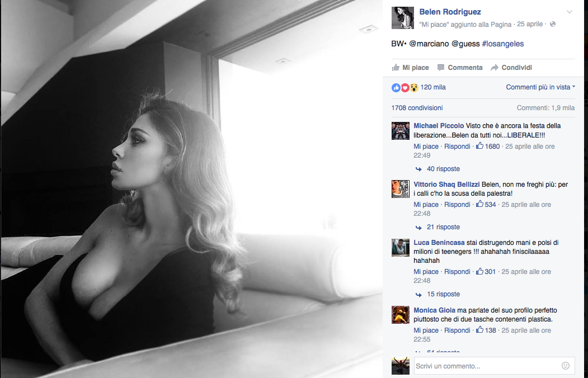Like Michael Piccolo's comment with Mi piace
The image size is (588, 378).
(426, 147)
